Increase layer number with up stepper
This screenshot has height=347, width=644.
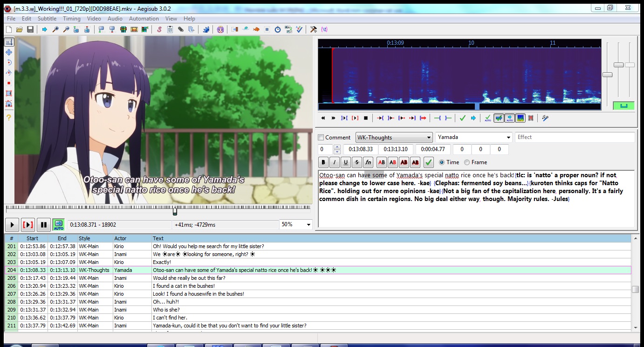pos(337,147)
